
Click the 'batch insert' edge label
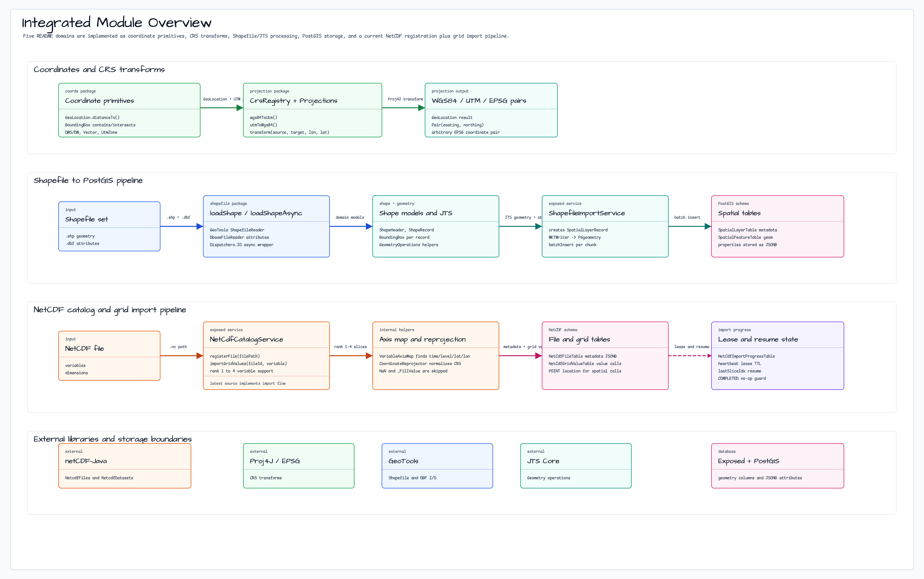pyautogui.click(x=687, y=217)
